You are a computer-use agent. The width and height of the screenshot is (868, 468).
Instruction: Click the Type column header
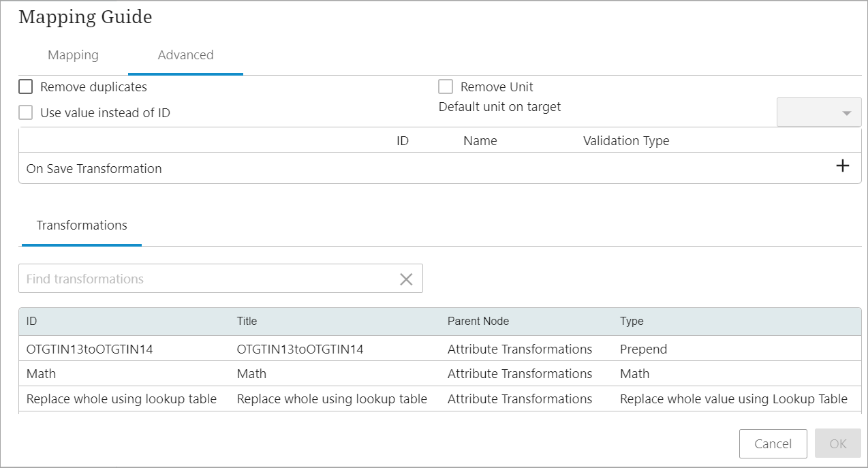pos(632,322)
